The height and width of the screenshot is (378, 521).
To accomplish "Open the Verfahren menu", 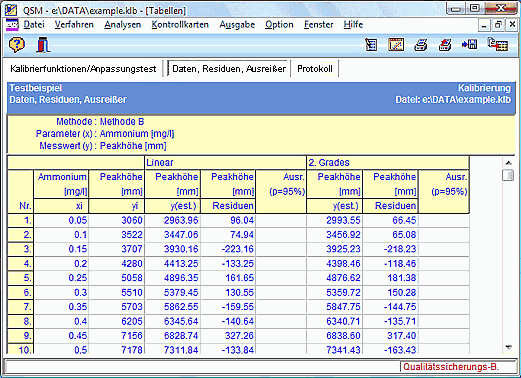I will [74, 25].
